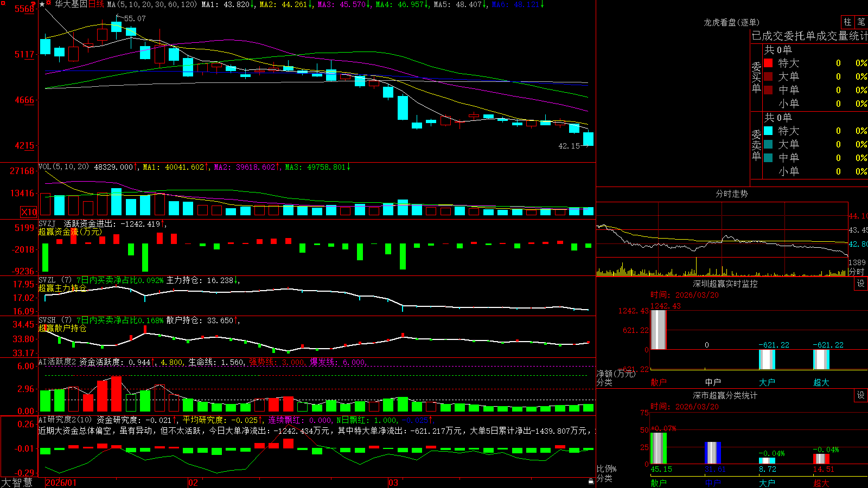Click the 分时 label beside intraday chart
Image resolution: width=868 pixels, height=488 pixels.
[x=856, y=272]
